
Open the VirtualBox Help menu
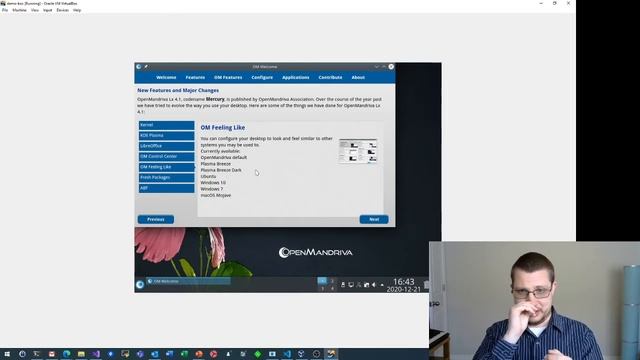(x=77, y=10)
